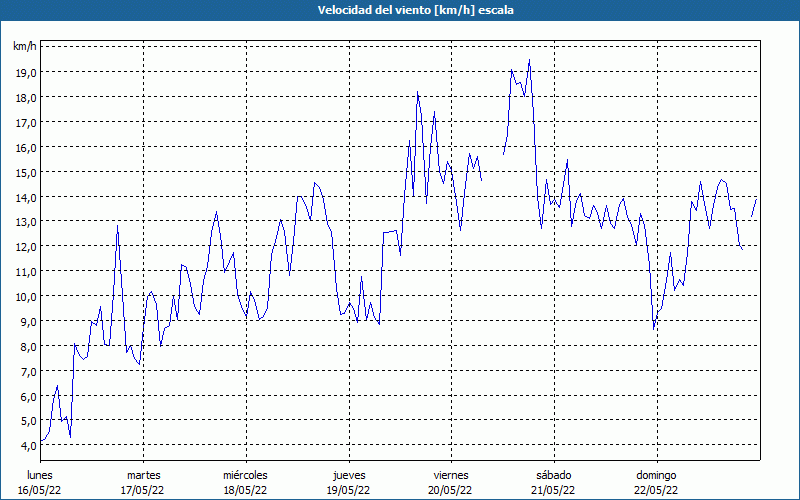This screenshot has height=500, width=800.
Task: Click the 'km/h' axis unit label
Action: 25,47
